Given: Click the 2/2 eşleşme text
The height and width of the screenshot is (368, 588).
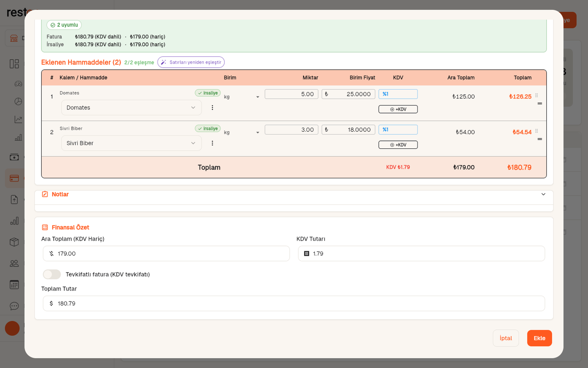Looking at the screenshot, I should tap(139, 63).
